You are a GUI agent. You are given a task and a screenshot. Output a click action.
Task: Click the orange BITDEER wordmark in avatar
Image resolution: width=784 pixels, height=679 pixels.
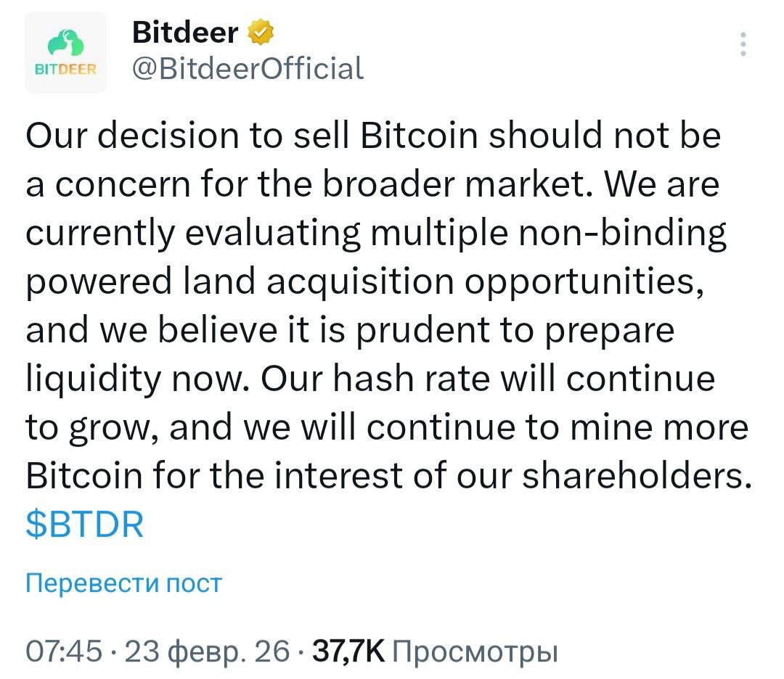coord(65,68)
